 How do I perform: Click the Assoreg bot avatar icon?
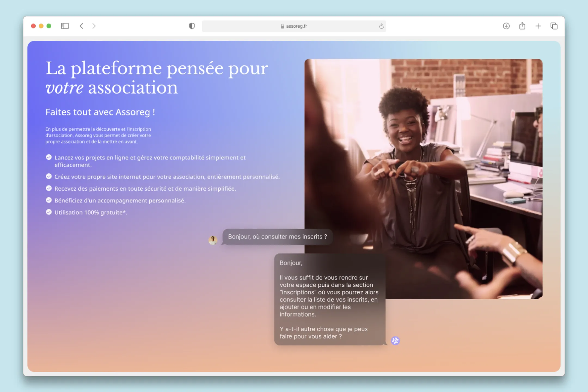395,341
